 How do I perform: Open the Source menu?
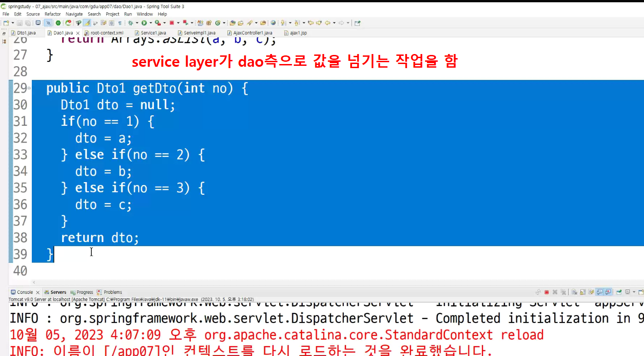point(33,14)
